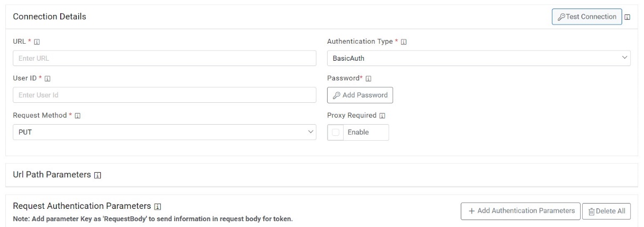Enable the Proxy Required checkbox
This screenshot has width=644, height=227.
pyautogui.click(x=336, y=132)
